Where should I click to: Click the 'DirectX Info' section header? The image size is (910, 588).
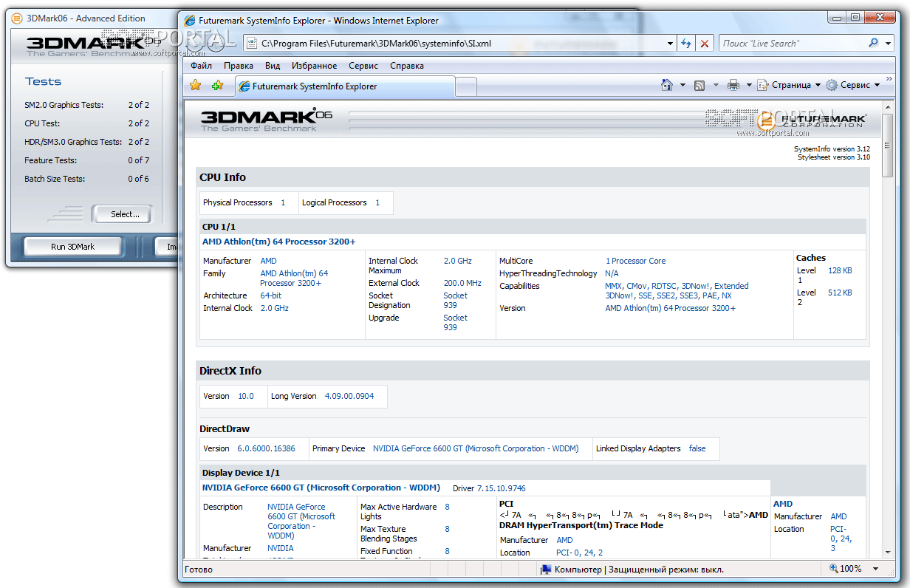click(230, 371)
